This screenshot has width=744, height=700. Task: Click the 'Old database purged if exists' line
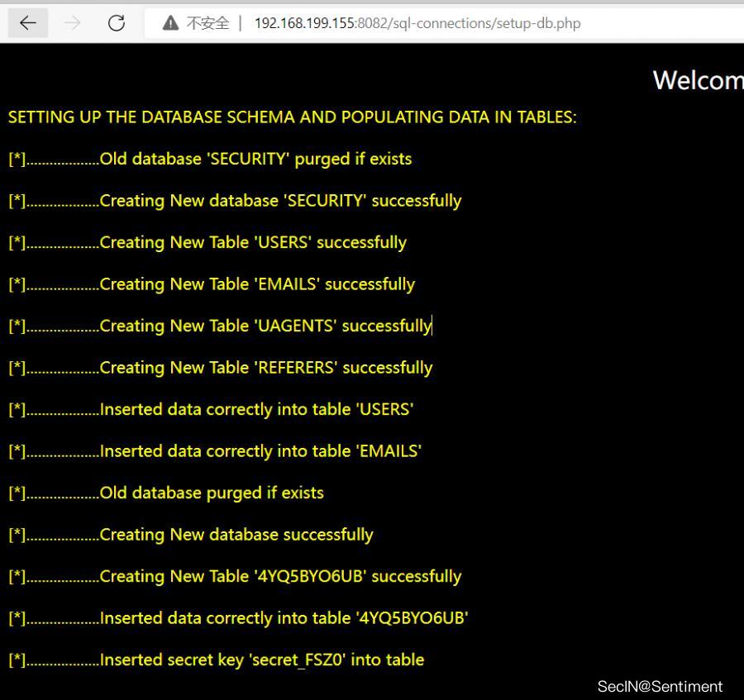pos(211,493)
